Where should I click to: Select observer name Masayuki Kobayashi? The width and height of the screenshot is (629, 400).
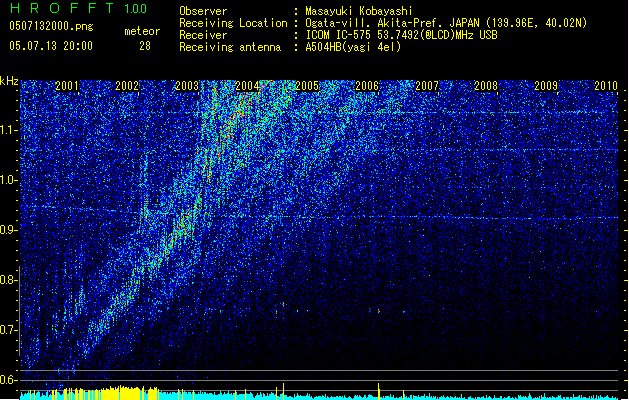359,11
